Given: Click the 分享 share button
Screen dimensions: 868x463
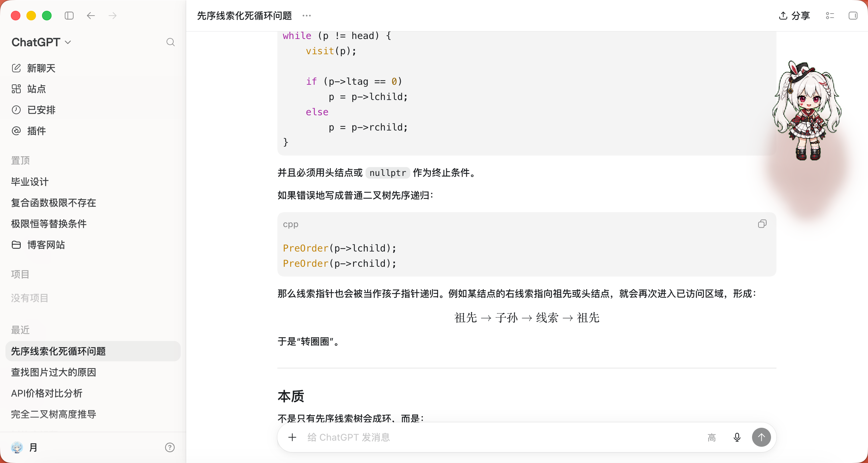Looking at the screenshot, I should (794, 16).
